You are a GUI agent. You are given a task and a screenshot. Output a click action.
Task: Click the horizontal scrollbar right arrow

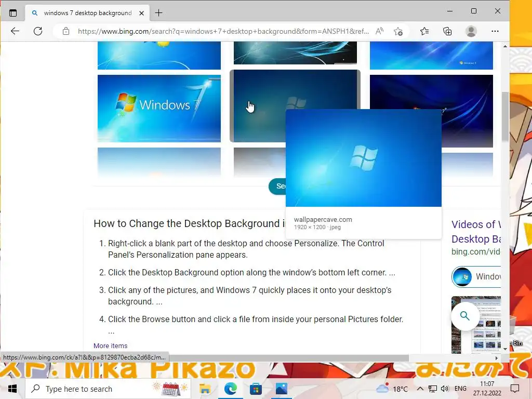point(497,358)
